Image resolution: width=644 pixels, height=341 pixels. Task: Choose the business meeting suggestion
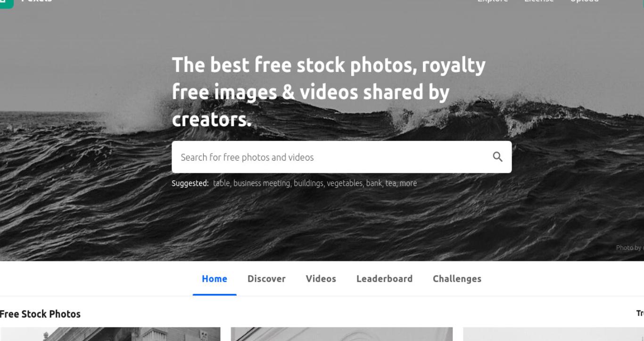(262, 183)
